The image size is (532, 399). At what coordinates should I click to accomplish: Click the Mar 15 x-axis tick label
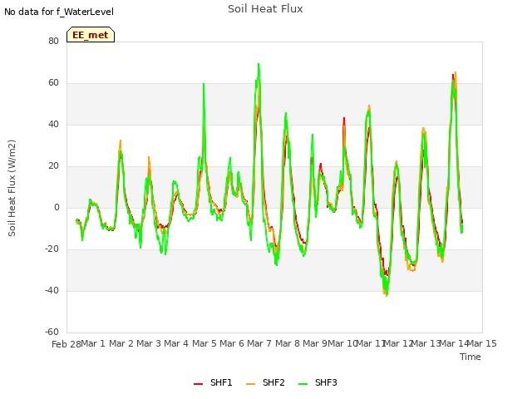click(x=482, y=343)
